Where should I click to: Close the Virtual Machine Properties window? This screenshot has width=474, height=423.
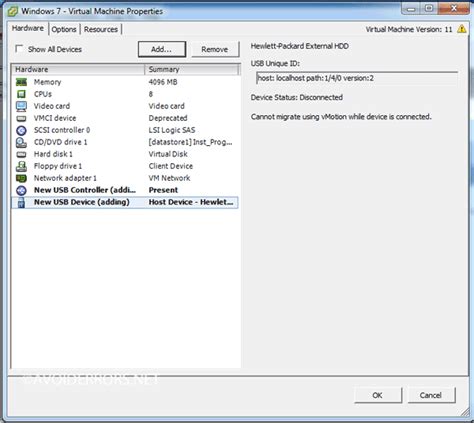point(454,9)
